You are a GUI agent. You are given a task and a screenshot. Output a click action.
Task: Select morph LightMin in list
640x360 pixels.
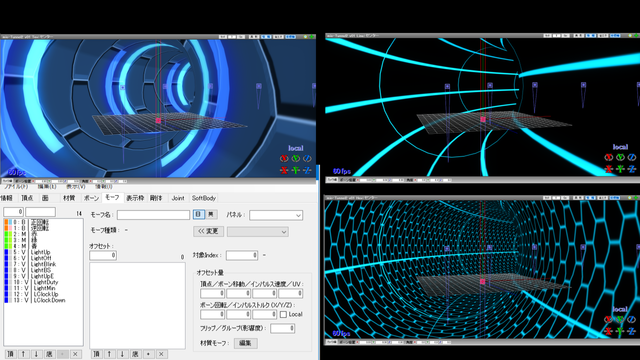(44, 288)
